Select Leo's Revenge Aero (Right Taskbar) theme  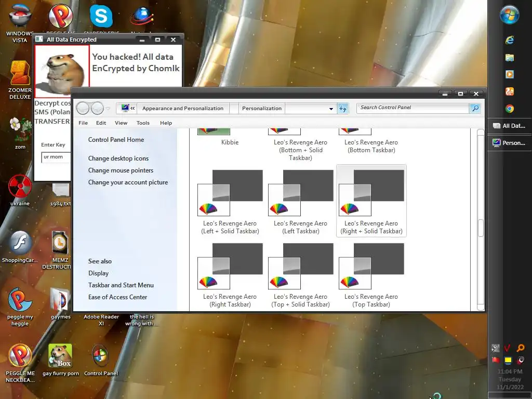pyautogui.click(x=230, y=275)
